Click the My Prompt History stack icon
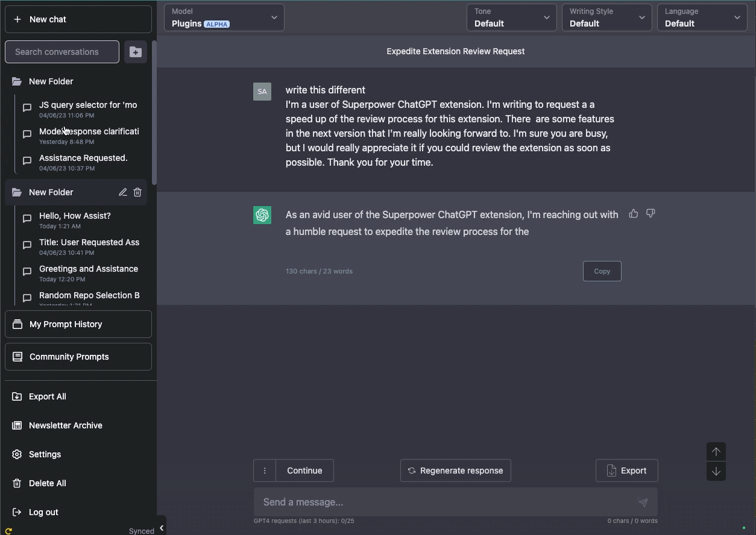 (x=17, y=324)
